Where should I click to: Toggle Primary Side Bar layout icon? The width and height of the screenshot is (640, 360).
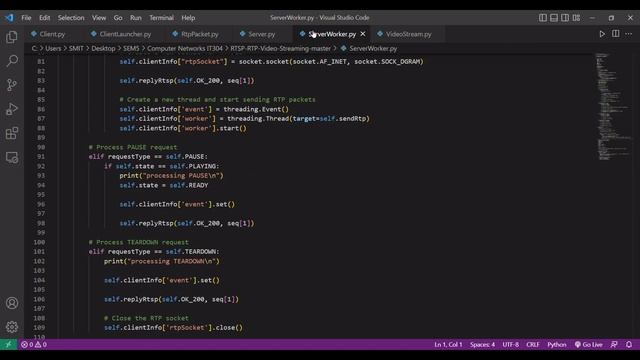(x=543, y=18)
